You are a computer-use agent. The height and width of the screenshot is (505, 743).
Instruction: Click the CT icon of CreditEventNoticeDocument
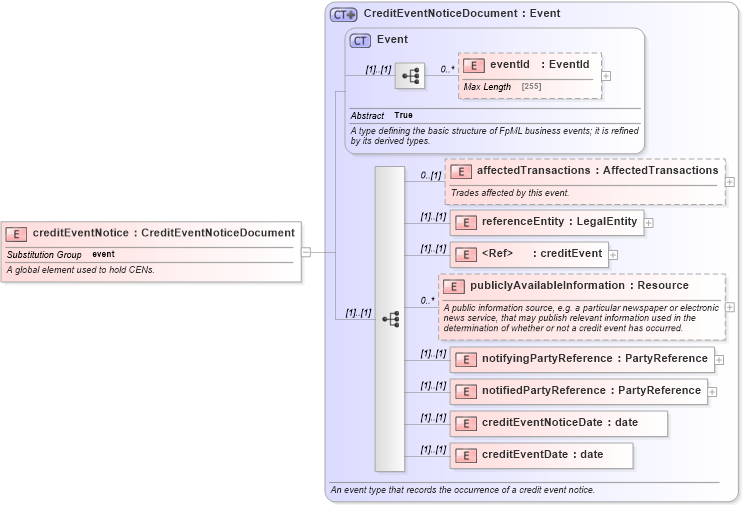[343, 15]
